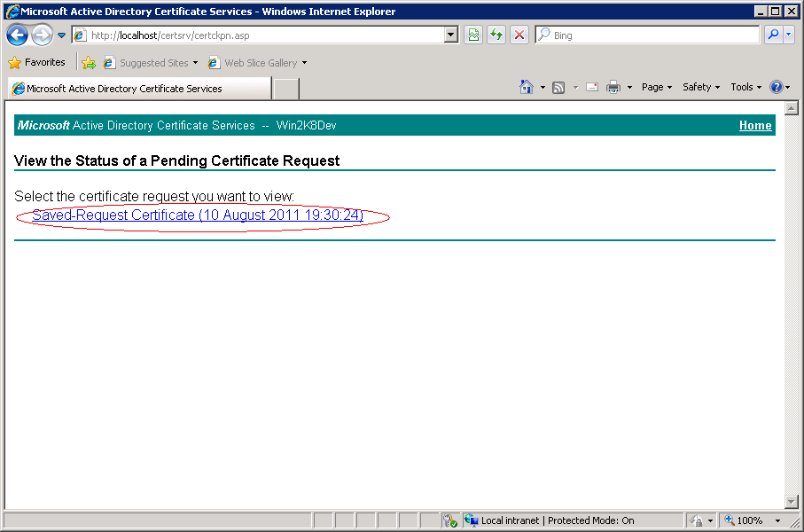This screenshot has height=532, width=804.
Task: Expand the Home button dropdown arrow
Action: (543, 88)
